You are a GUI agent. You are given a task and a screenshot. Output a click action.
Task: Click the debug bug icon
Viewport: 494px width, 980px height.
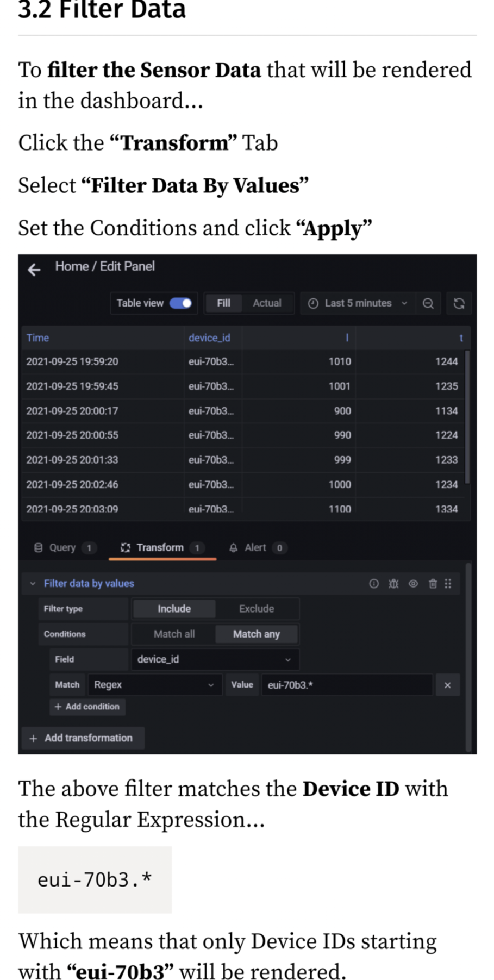tap(393, 584)
